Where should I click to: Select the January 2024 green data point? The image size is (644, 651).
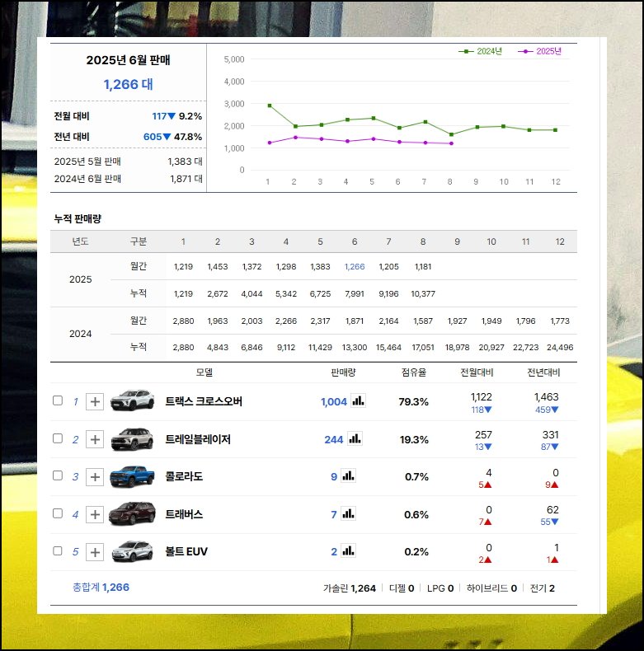click(x=270, y=105)
